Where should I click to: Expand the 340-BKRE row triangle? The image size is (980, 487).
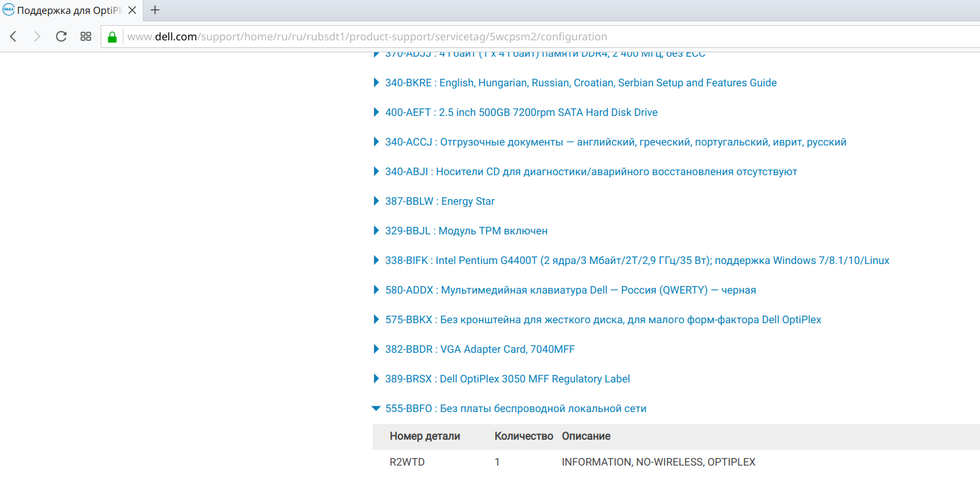click(376, 83)
